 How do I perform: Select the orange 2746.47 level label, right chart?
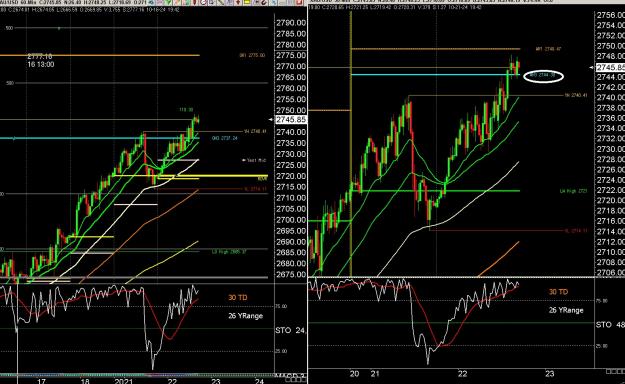[548, 49]
